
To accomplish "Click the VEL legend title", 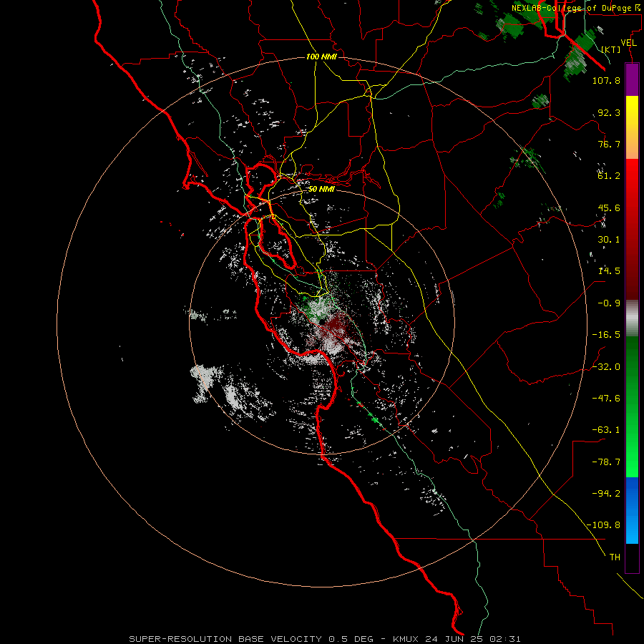I will click(x=629, y=43).
